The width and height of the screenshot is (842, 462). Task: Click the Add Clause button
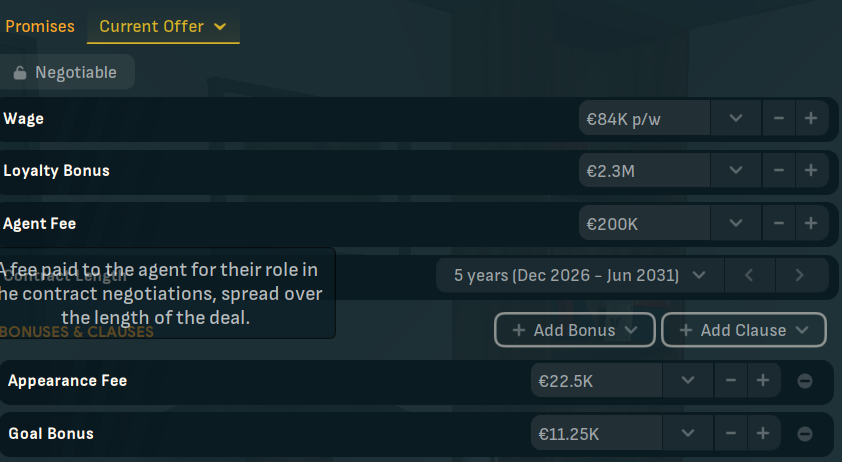744,330
